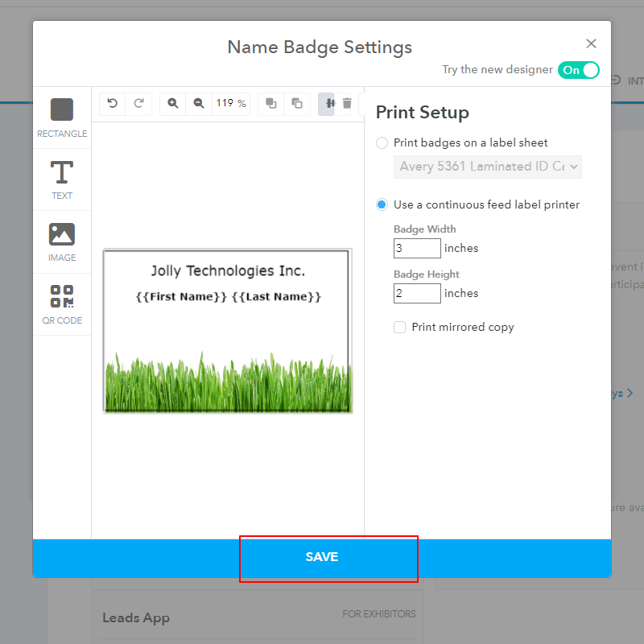The width and height of the screenshot is (644, 644).
Task: Click the Save button
Action: click(x=322, y=557)
